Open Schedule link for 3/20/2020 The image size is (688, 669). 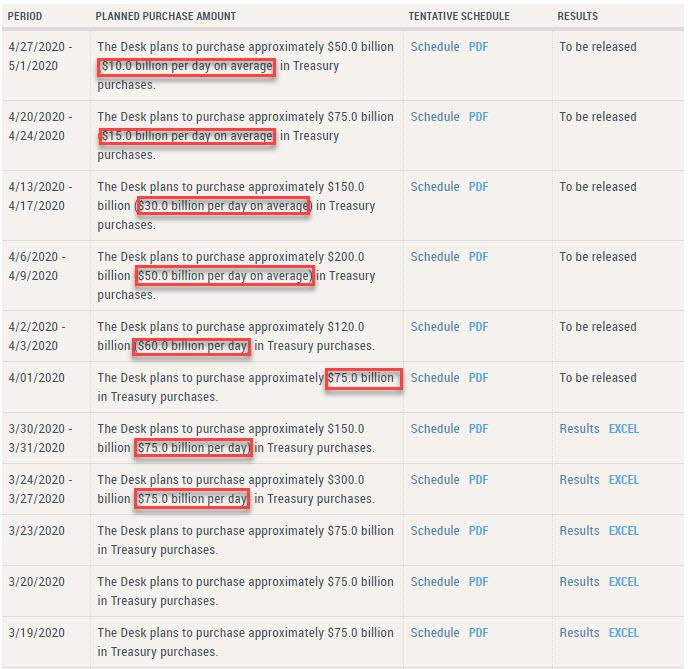(435, 582)
